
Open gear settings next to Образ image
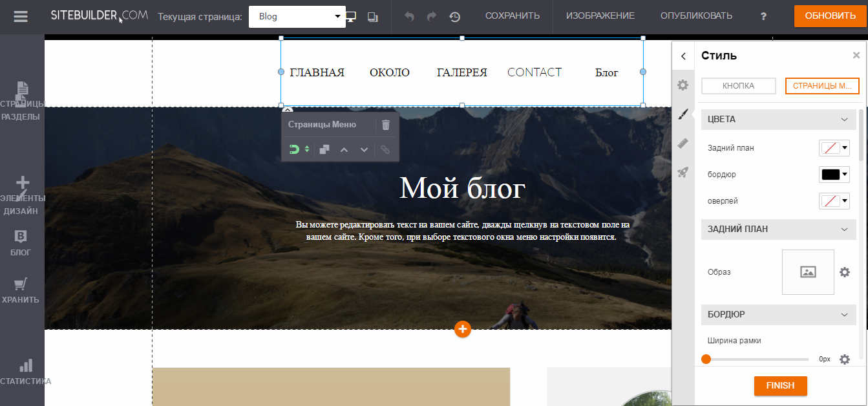pos(844,272)
